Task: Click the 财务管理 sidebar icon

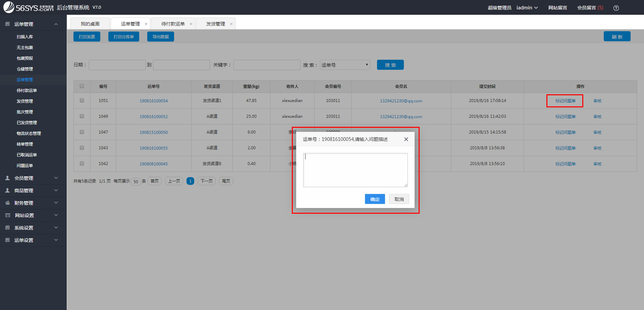Action: 7,203
